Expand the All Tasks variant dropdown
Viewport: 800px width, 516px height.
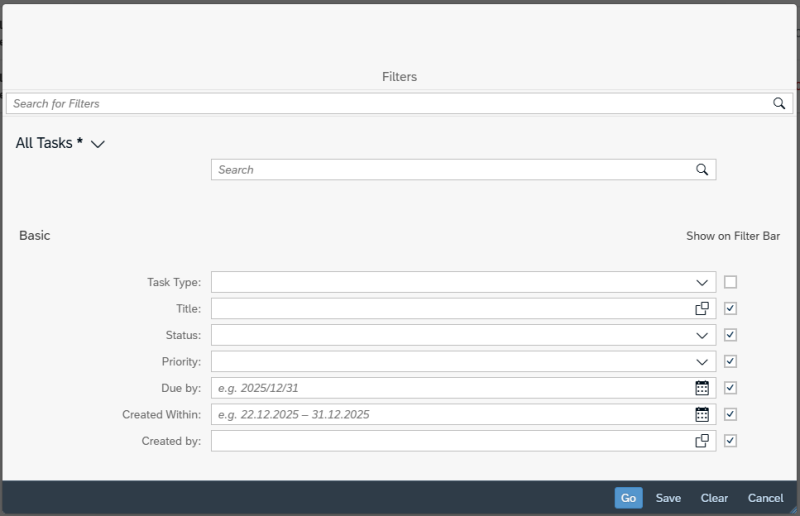point(97,144)
